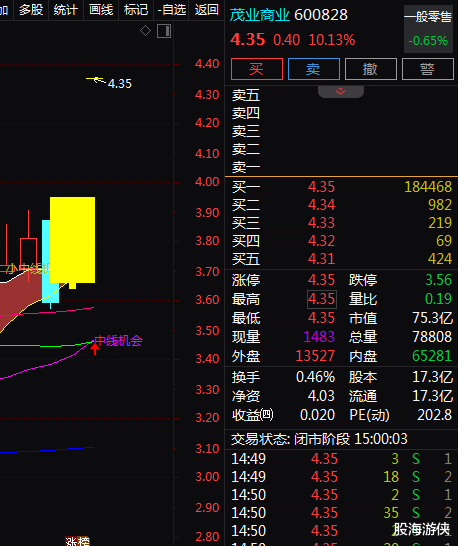Click the 量比 value 0.19
The height and width of the screenshot is (546, 458).
pyautogui.click(x=438, y=299)
